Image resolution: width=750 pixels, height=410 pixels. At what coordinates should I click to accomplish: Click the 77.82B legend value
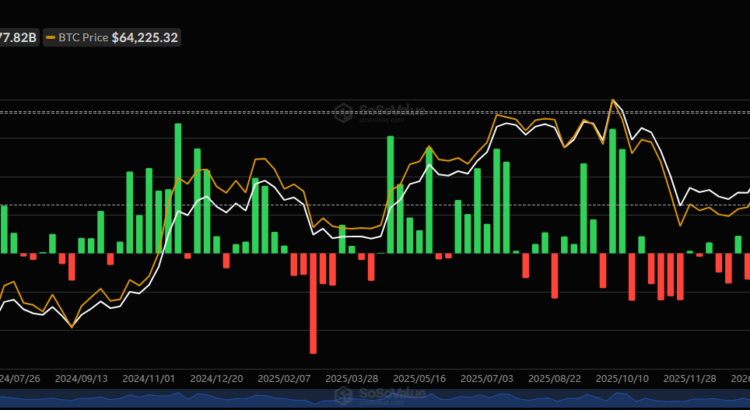[18, 38]
